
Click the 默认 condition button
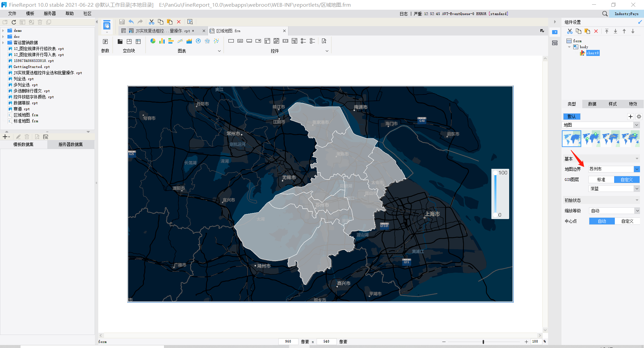pos(572,117)
